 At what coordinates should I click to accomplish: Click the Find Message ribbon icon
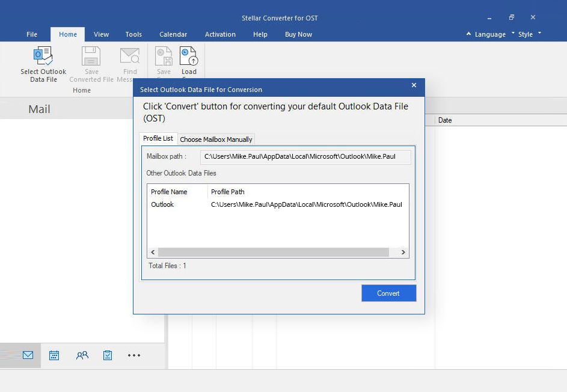[129, 57]
